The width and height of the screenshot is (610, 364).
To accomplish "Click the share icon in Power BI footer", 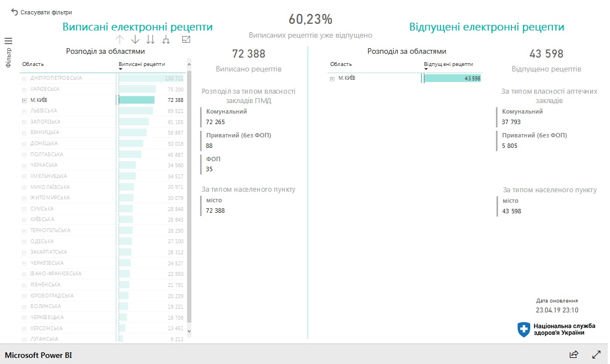I will click(x=574, y=354).
